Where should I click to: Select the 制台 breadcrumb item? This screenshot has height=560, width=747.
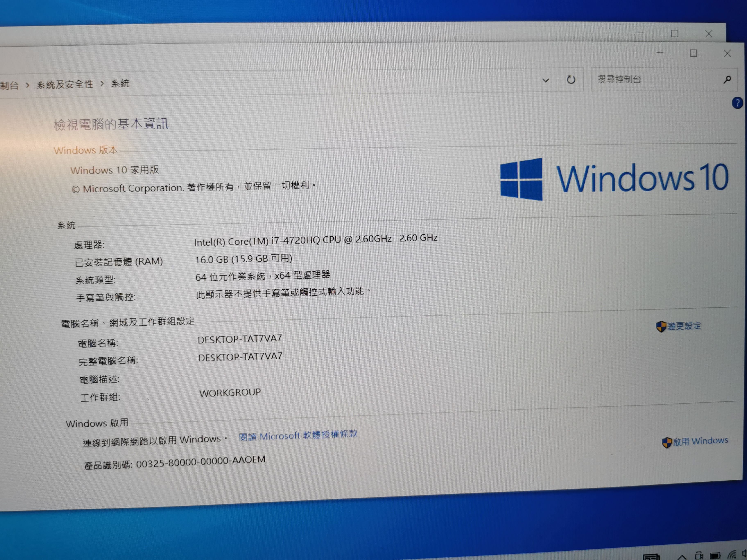coord(9,85)
